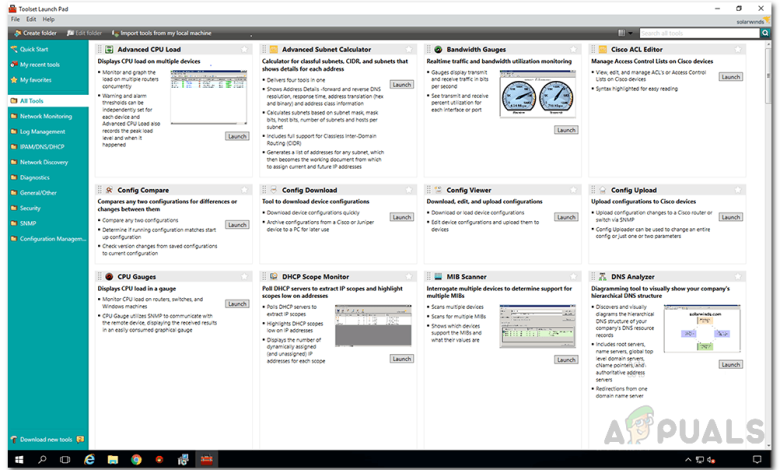The width and height of the screenshot is (780, 470).
Task: Open Chrome from the taskbar
Action: [x=136, y=460]
